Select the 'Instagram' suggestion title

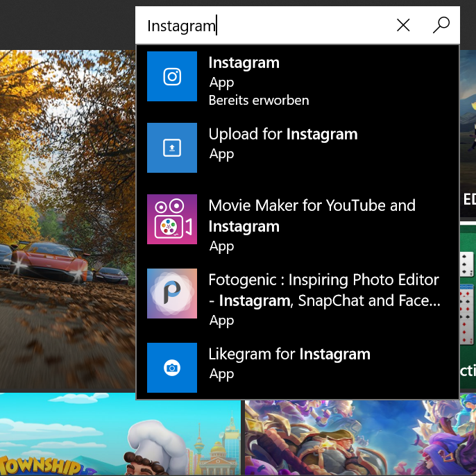pos(244,63)
